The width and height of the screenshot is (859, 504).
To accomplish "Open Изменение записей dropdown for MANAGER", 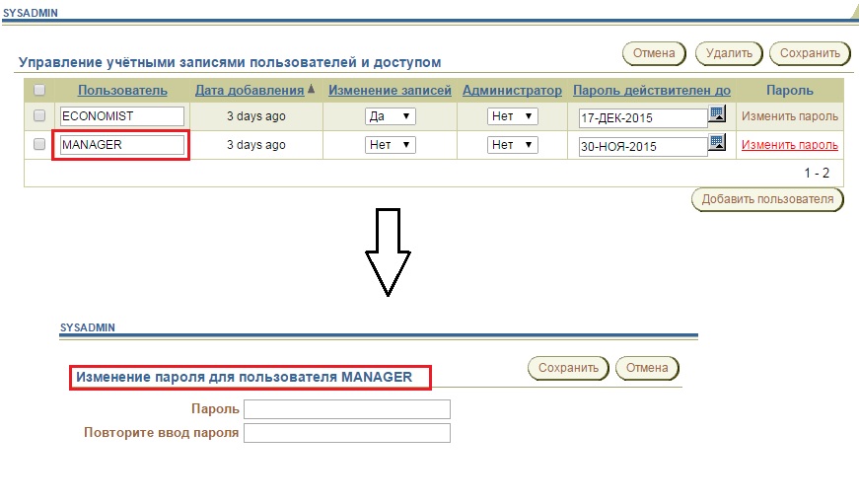I will tap(391, 145).
